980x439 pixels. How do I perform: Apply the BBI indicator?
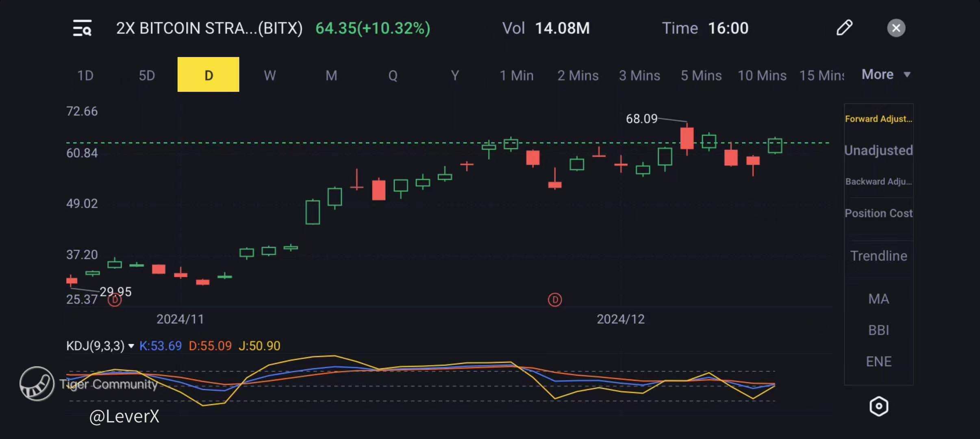click(878, 330)
